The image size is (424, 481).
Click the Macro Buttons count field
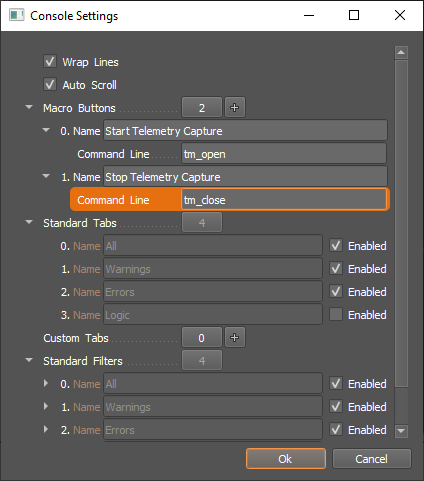pos(202,107)
